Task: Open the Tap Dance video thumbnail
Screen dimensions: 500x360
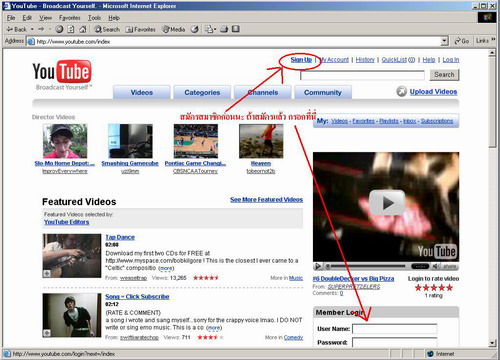Action: pos(72,256)
